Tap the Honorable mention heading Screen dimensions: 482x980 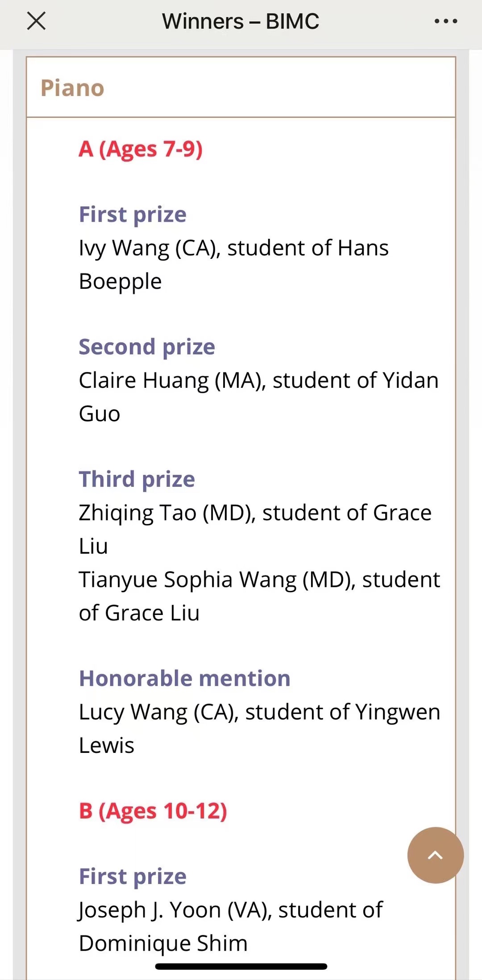pyautogui.click(x=185, y=679)
